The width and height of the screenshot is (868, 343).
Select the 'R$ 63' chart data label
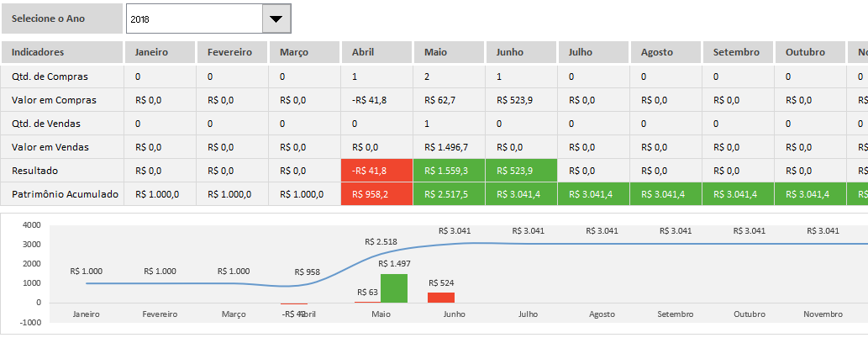point(367,292)
